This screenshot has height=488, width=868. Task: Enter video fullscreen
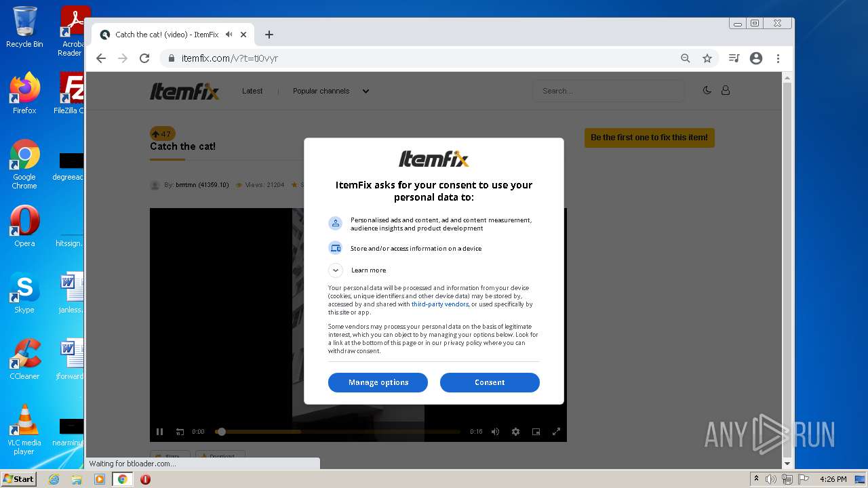pos(556,432)
